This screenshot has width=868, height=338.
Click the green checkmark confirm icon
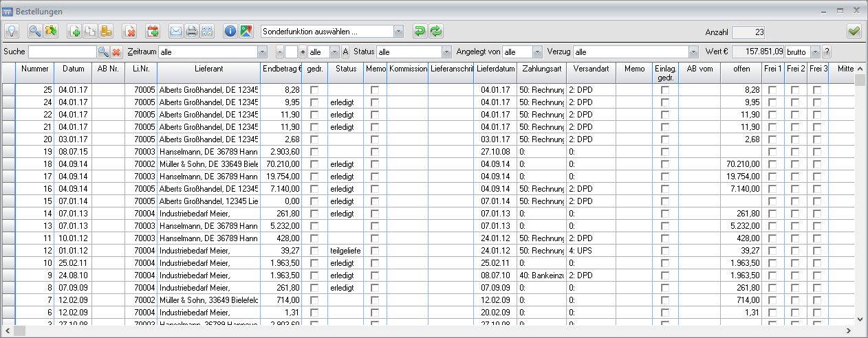pyautogui.click(x=854, y=31)
